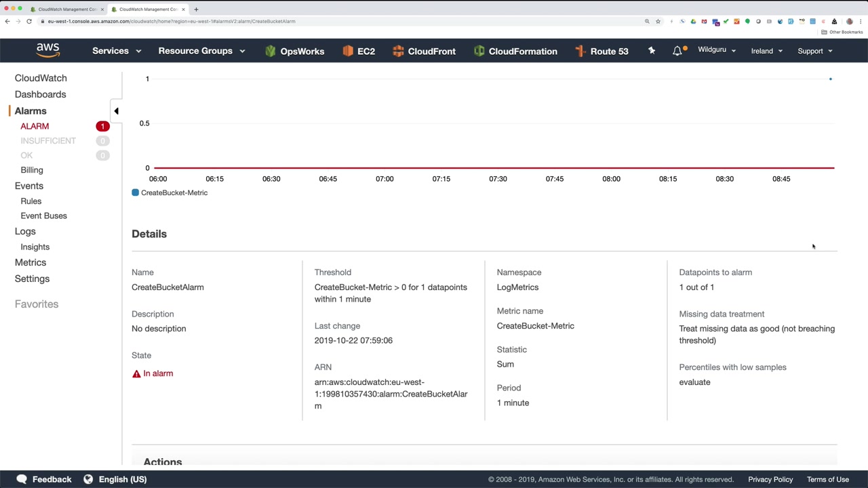Open Dashboards in the sidebar

point(41,94)
